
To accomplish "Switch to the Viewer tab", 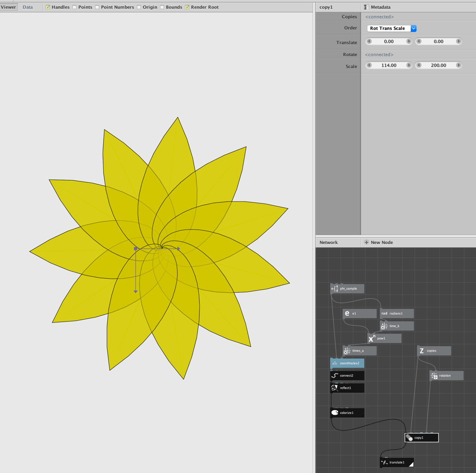I will click(x=9, y=7).
